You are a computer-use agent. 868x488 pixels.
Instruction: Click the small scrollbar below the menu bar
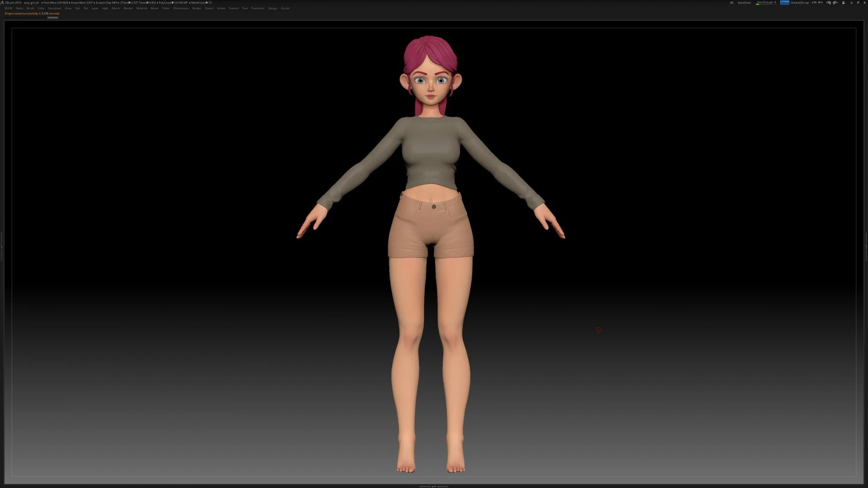pyautogui.click(x=54, y=17)
